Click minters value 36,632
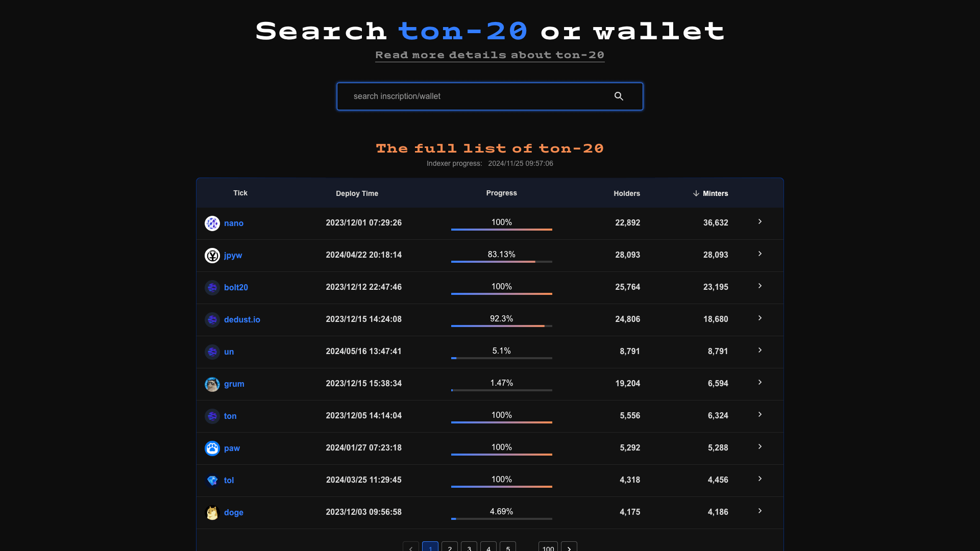Viewport: 980px width, 551px height. (x=716, y=223)
